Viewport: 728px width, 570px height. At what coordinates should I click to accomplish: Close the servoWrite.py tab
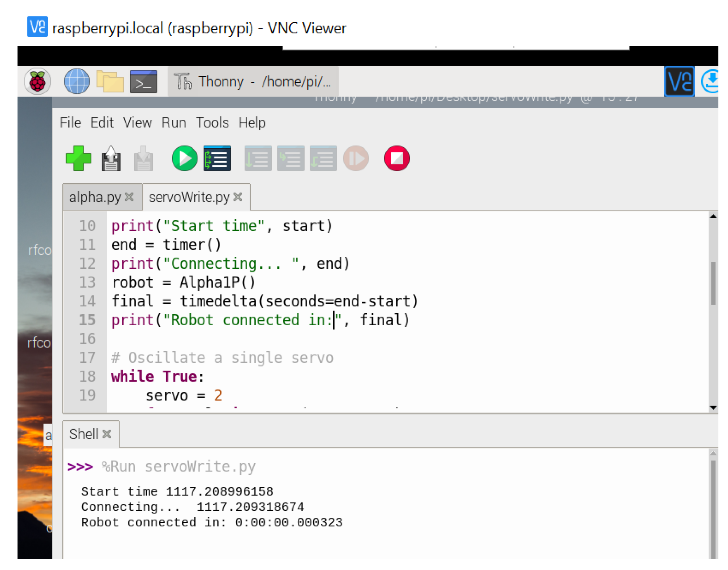pyautogui.click(x=238, y=197)
